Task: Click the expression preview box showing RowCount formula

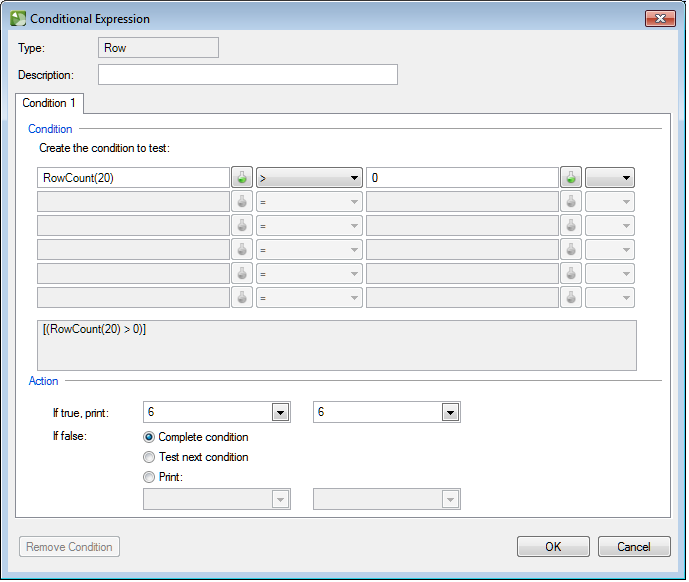Action: pyautogui.click(x=336, y=345)
